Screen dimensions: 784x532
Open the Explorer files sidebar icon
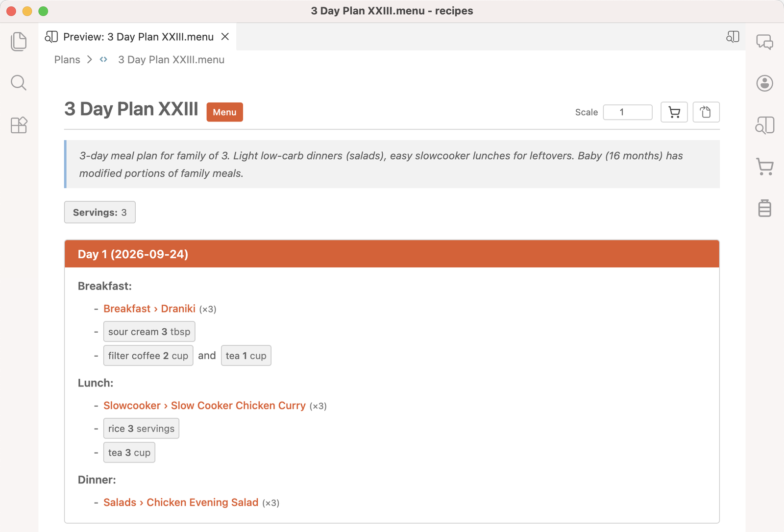coord(19,41)
